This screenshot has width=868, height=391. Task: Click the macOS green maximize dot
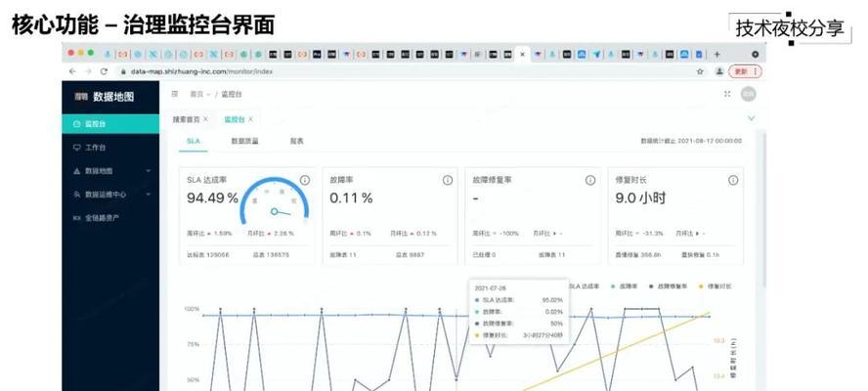point(91,53)
